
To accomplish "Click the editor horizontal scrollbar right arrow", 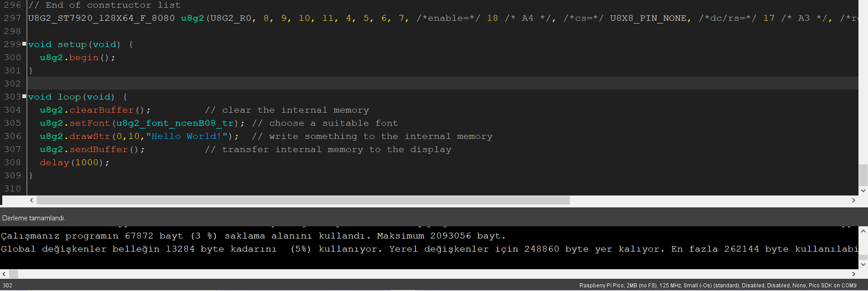I will point(854,200).
